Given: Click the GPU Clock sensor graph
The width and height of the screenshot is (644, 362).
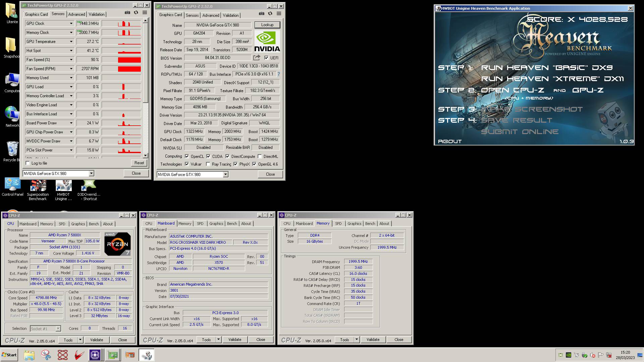Looking at the screenshot, I should pos(121,23).
